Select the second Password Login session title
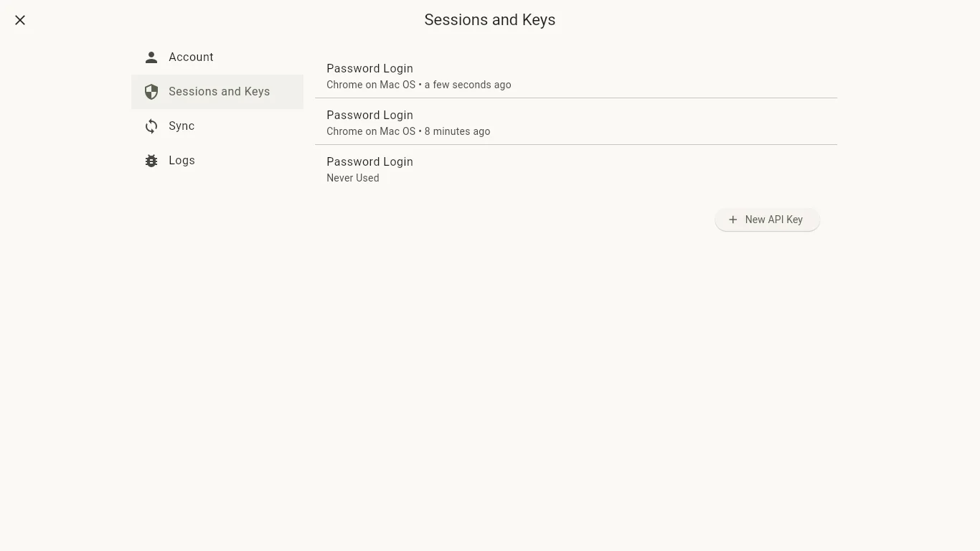The height and width of the screenshot is (551, 980). click(x=369, y=116)
